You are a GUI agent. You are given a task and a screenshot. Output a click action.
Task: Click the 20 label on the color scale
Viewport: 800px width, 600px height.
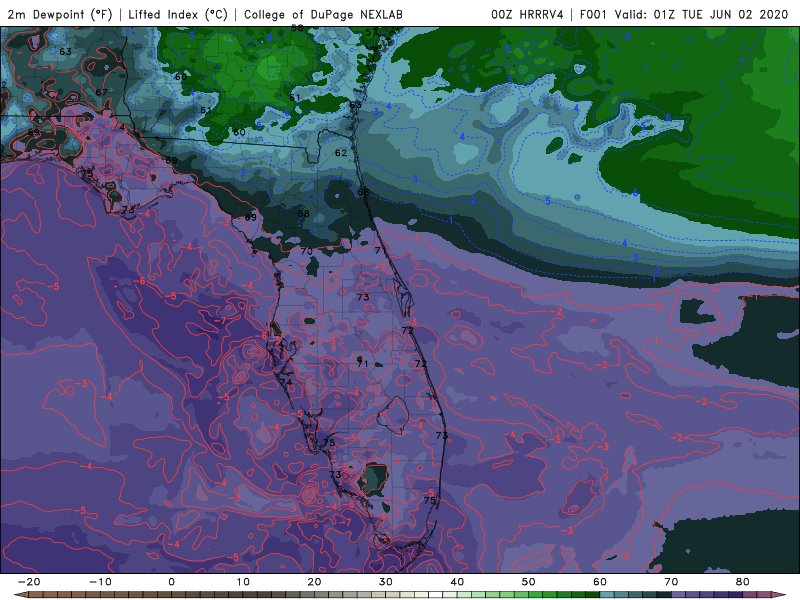coord(314,582)
